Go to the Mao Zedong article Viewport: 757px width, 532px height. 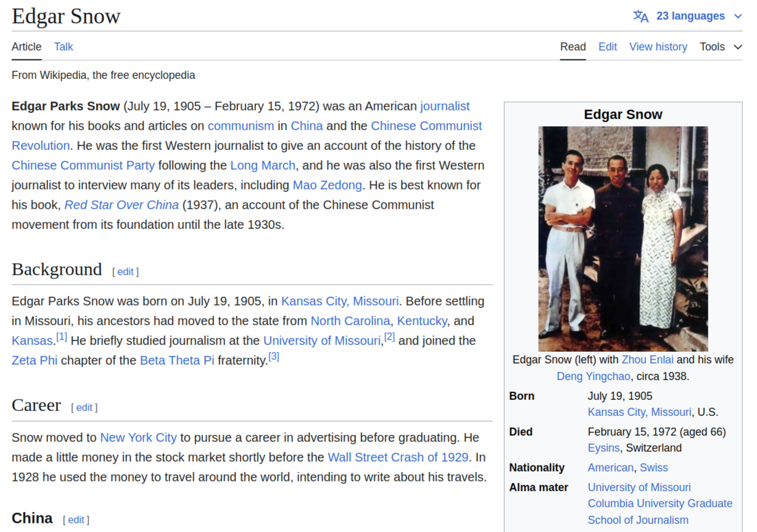click(327, 185)
